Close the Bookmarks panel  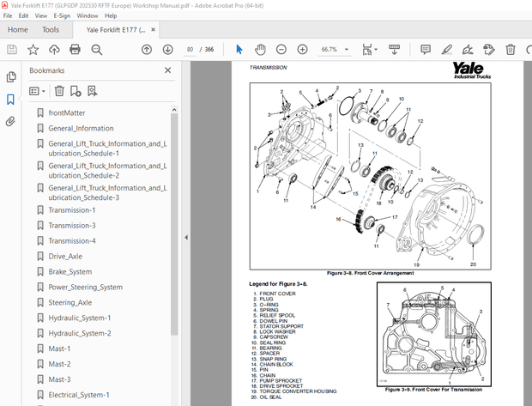(x=167, y=70)
